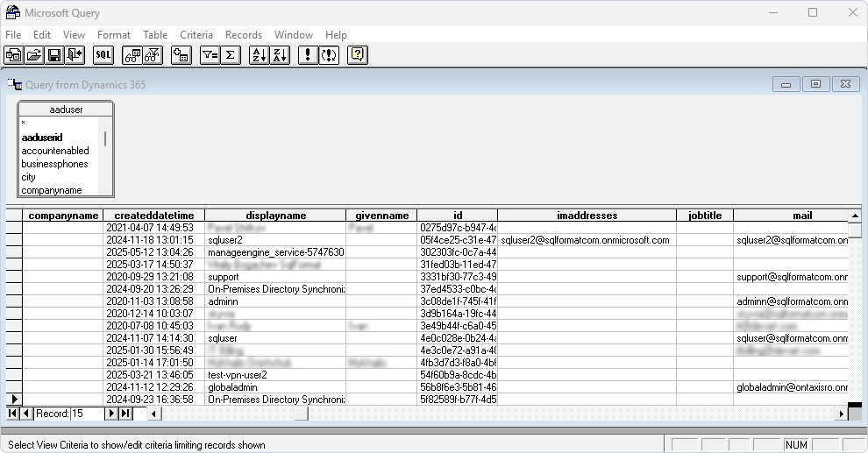868x453 pixels.
Task: Go to the last record
Action: (x=125, y=414)
